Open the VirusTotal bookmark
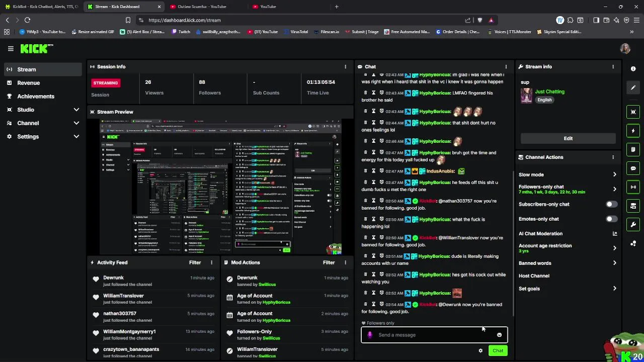644x362 pixels. (295, 32)
